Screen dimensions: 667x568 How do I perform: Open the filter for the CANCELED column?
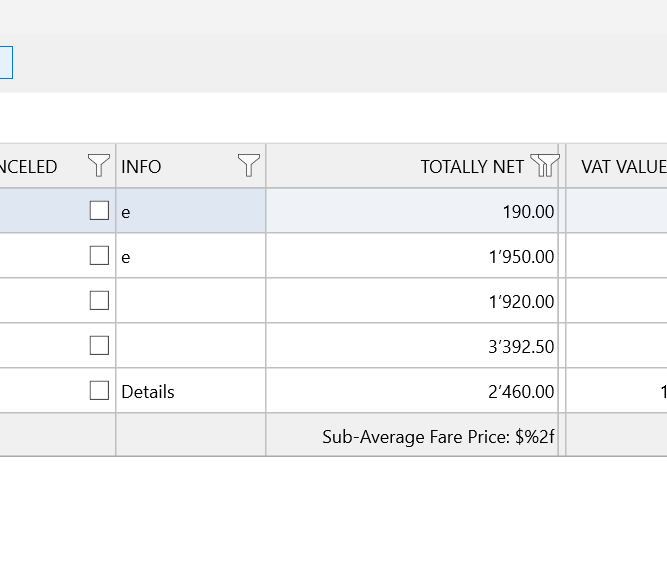[99, 166]
